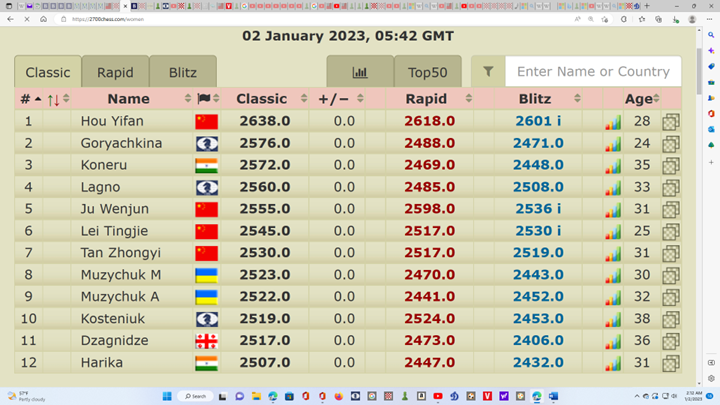
Task: Sort the table by Classic rating
Action: click(x=304, y=99)
